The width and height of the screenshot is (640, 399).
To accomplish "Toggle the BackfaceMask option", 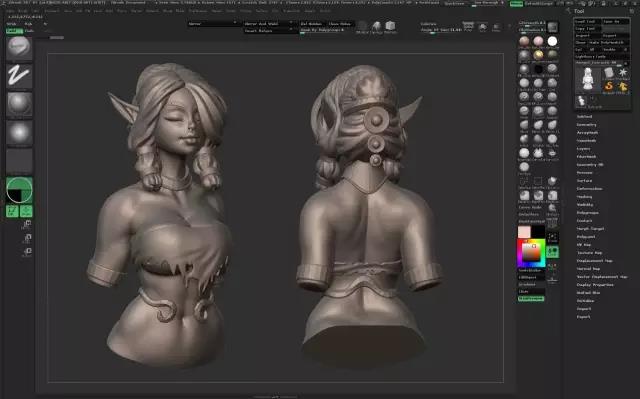I will tap(531, 221).
